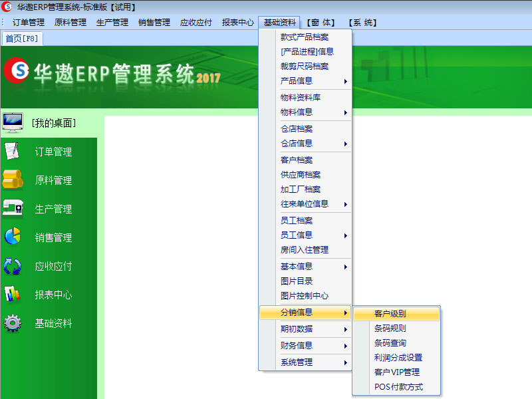
Task: Click the 销售管理 pie chart icon
Action: 13,236
